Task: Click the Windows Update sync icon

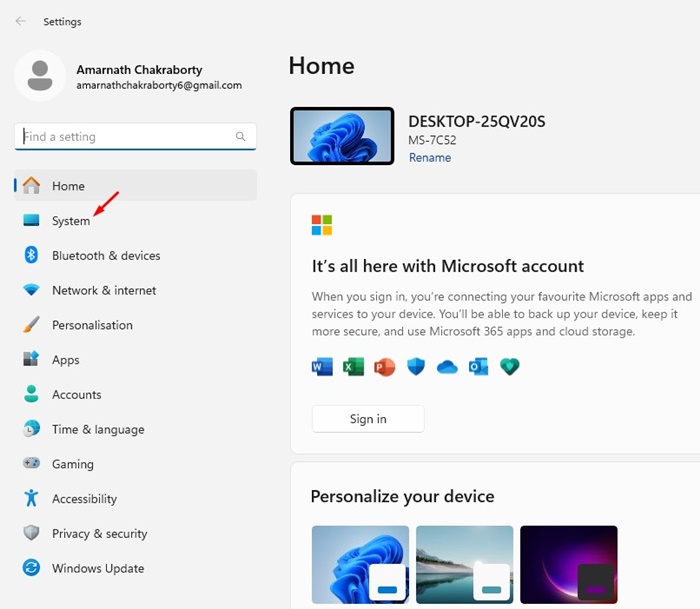Action: 31,567
